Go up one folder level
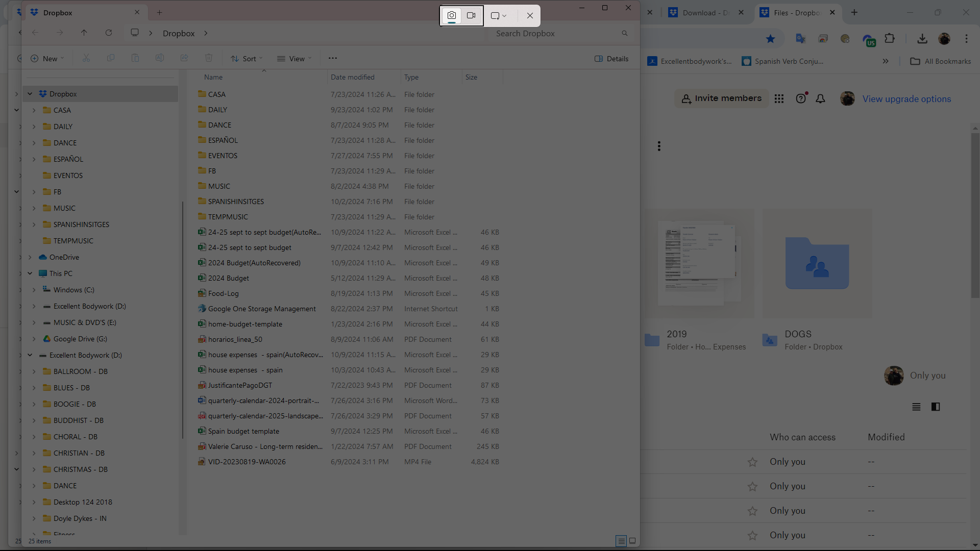 84,33
